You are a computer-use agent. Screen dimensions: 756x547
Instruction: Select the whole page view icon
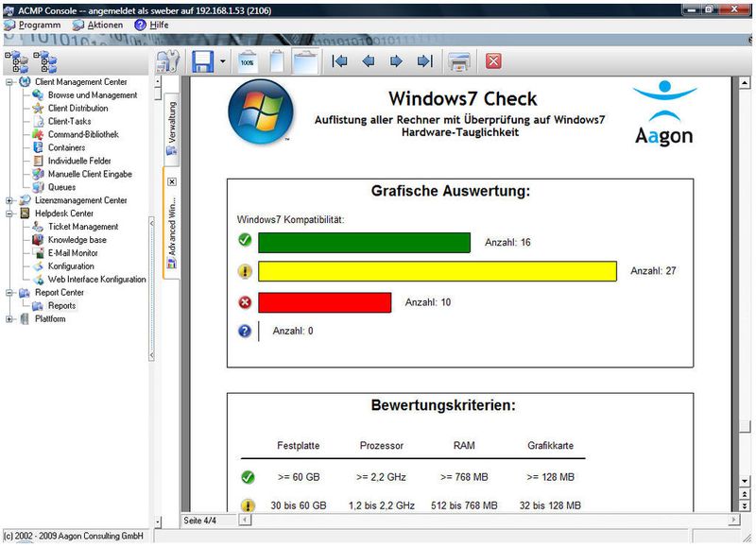tap(277, 61)
